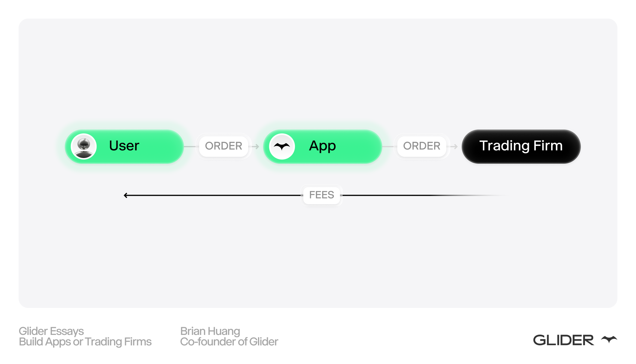Click the Glider bird icon in App pill

coord(282,146)
